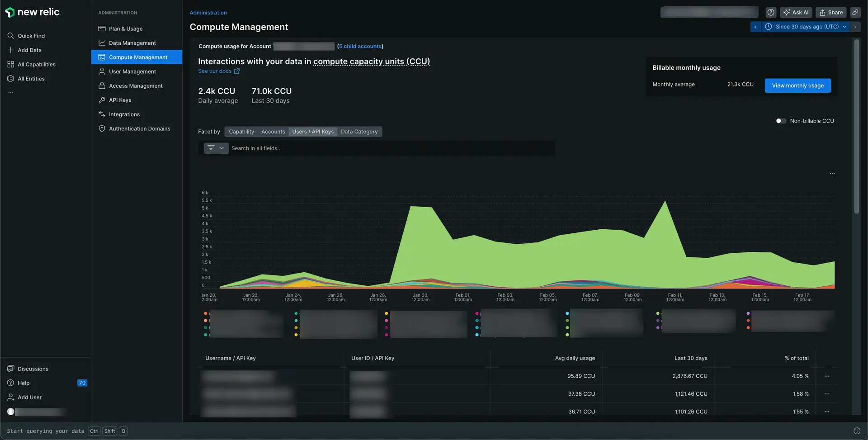The height and width of the screenshot is (440, 868).
Task: Open row actions for 95.89 CCU row
Action: tap(826, 376)
